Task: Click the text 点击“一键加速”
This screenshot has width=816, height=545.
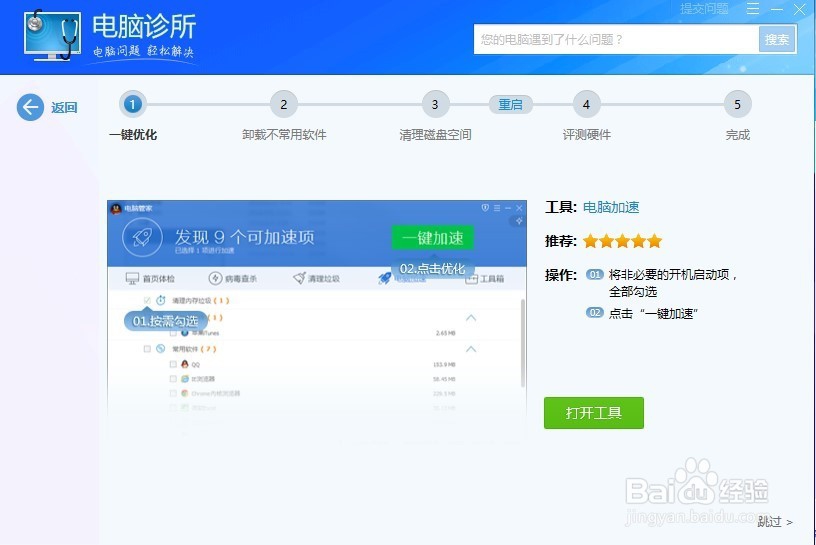Action: [653, 313]
